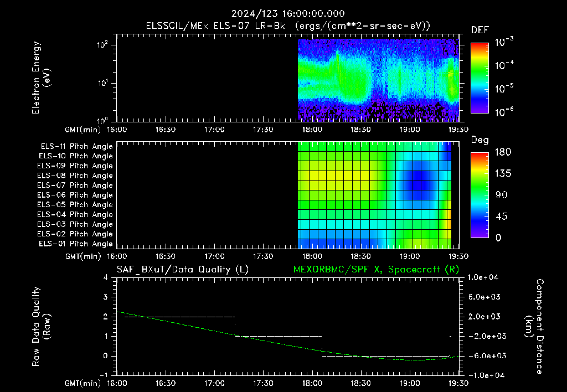Screen dimensions: 567x392
Task: Click the 180 value on Deg color bar
Action: 503,152
